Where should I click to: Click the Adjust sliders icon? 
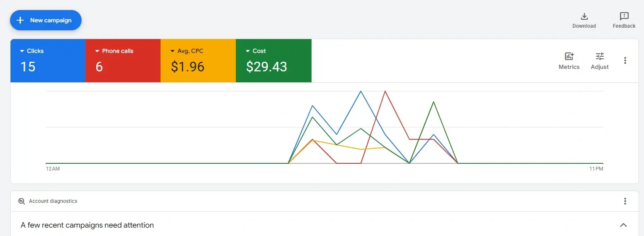click(x=600, y=56)
